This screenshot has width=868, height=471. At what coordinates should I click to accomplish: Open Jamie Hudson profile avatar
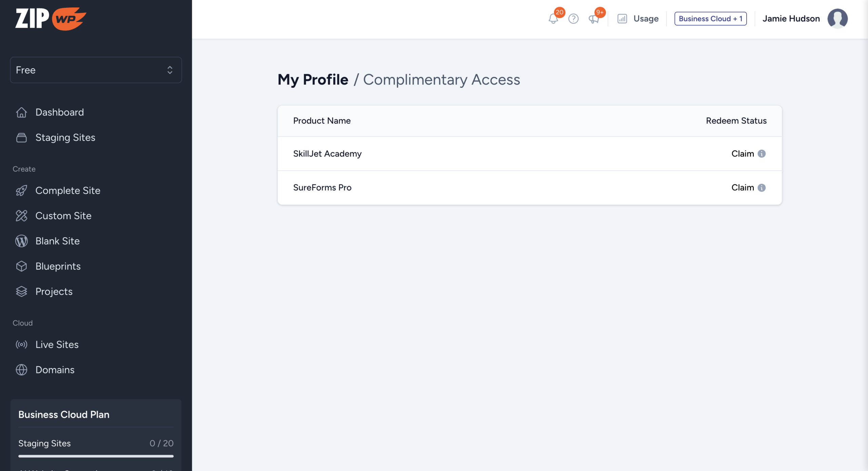pyautogui.click(x=837, y=19)
